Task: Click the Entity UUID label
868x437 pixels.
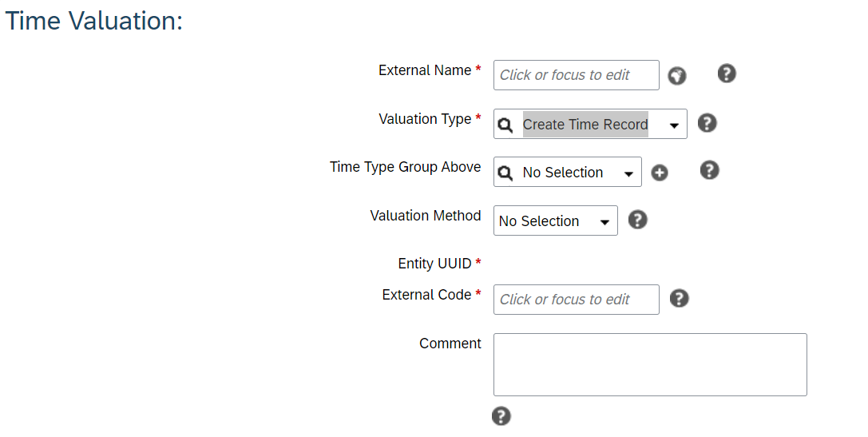Action: pos(434,264)
